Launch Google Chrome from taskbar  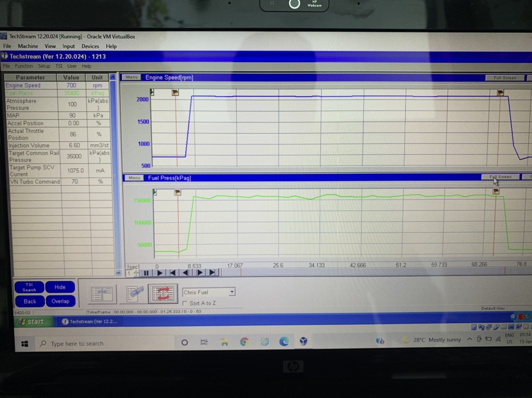(244, 342)
